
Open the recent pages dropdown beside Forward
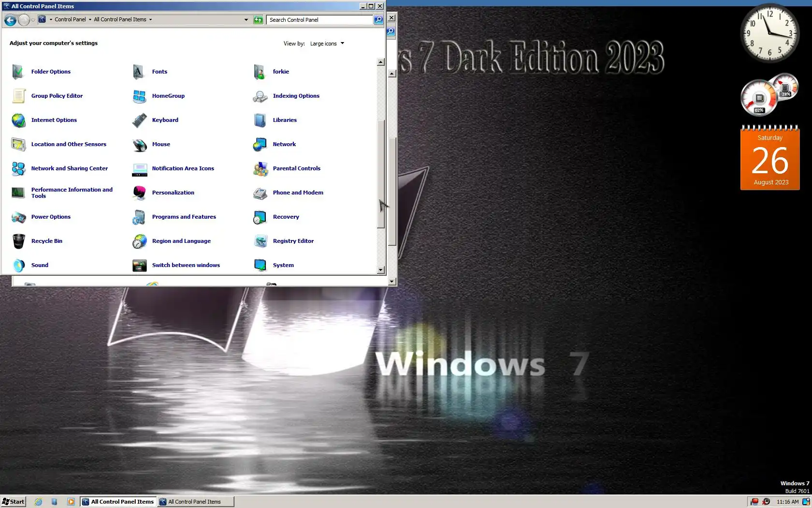[x=33, y=20]
